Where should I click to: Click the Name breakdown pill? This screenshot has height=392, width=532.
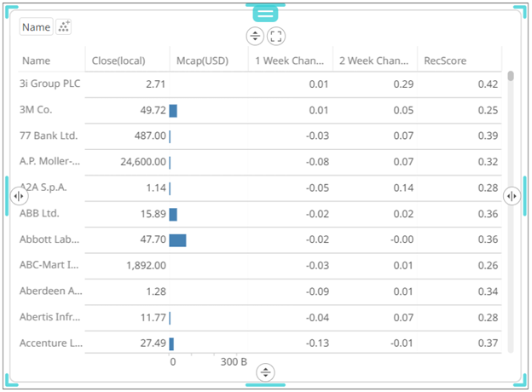pos(37,26)
